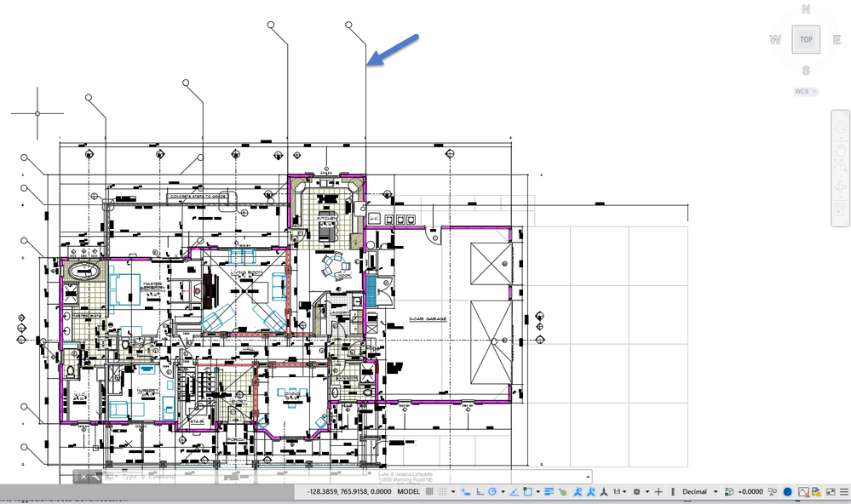Click the TOP face of the ViewCube
Image resolution: width=851 pixels, height=504 pixels.
[x=806, y=39]
